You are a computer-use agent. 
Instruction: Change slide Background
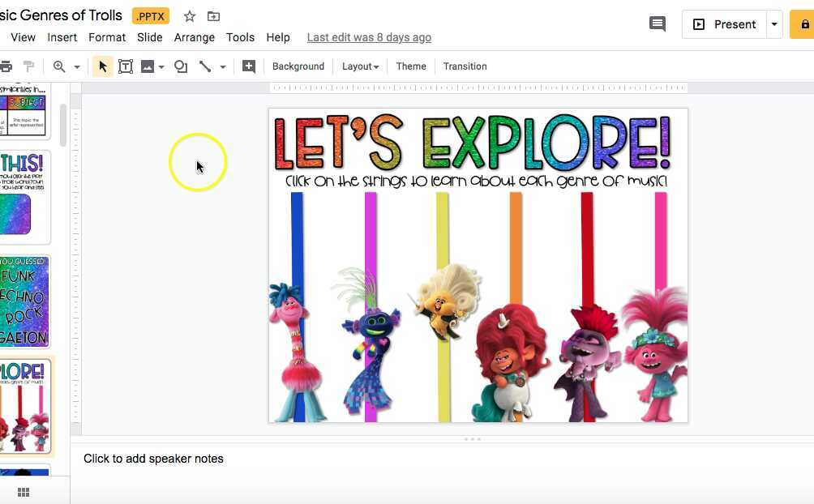298,66
